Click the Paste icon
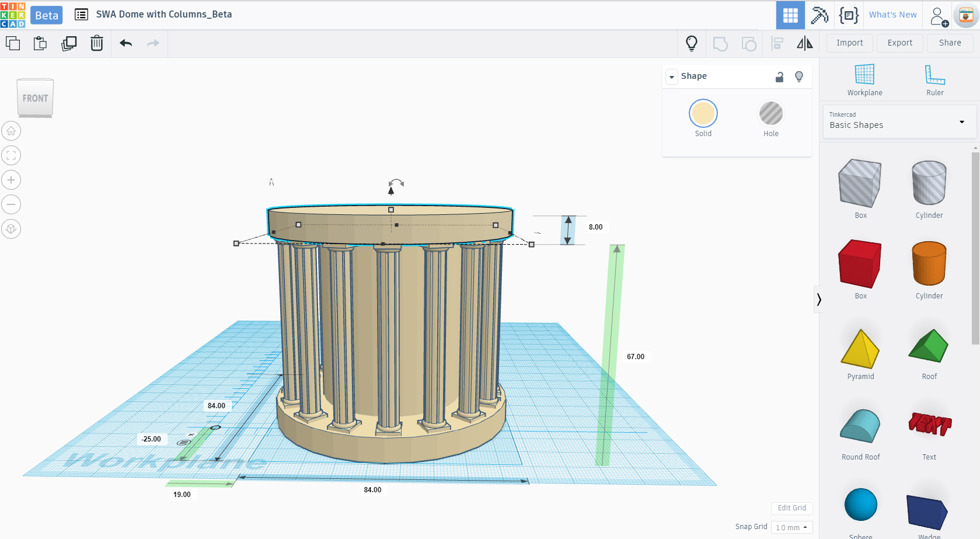The width and height of the screenshot is (980, 539). [x=40, y=43]
